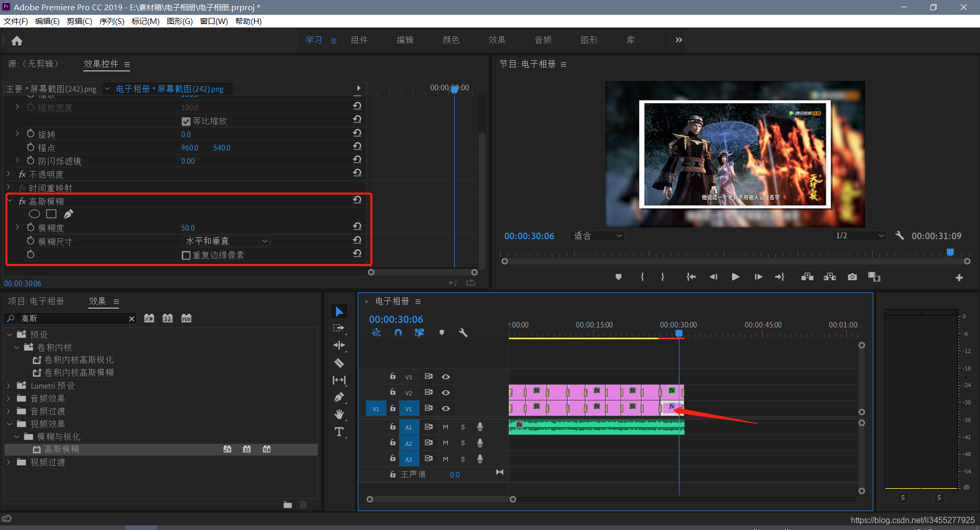Open 序列(S) menu
The width and height of the screenshot is (980, 530).
click(112, 21)
